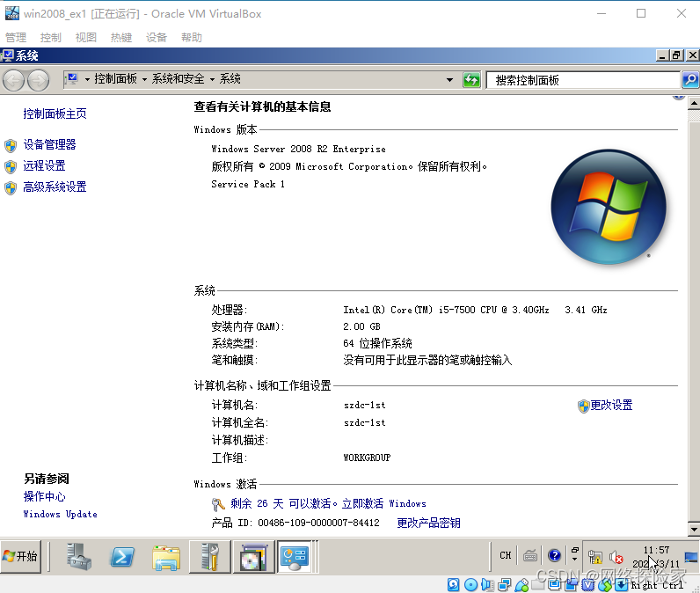Click the Service Pack 1 text
This screenshot has width=700, height=593.
248,185
